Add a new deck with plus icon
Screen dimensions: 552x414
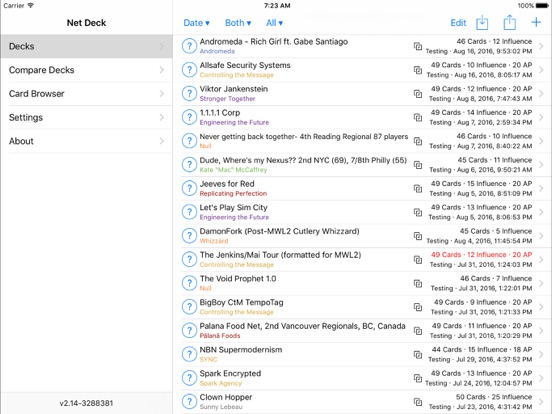pos(536,23)
